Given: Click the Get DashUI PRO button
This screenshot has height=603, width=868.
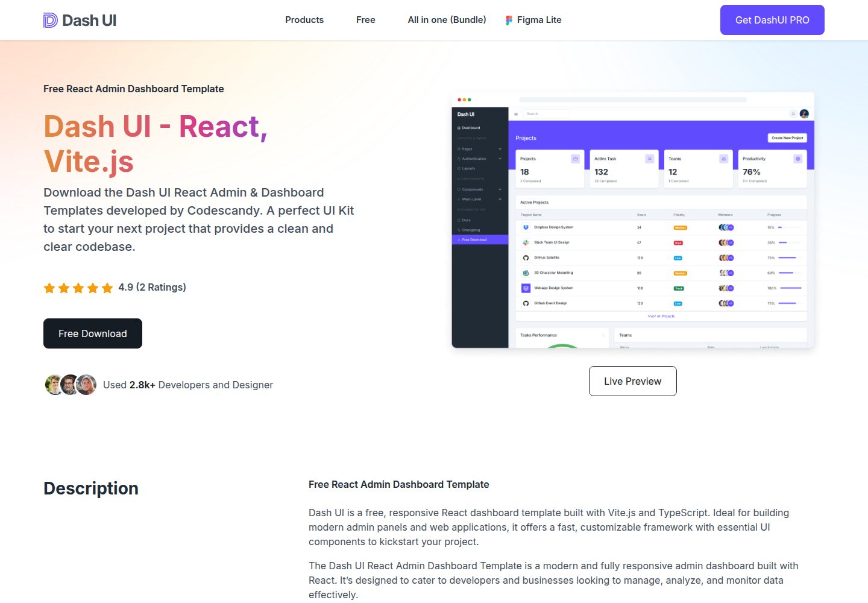Looking at the screenshot, I should pos(772,20).
